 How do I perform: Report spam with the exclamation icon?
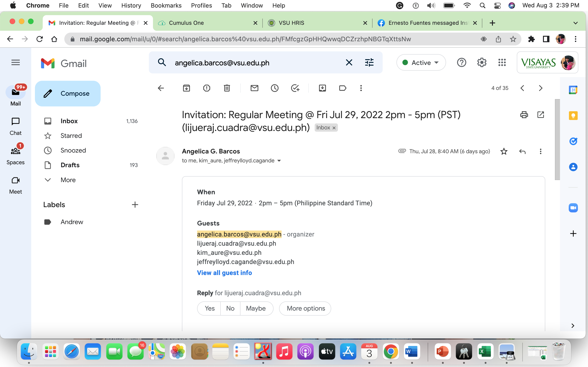[x=206, y=88]
